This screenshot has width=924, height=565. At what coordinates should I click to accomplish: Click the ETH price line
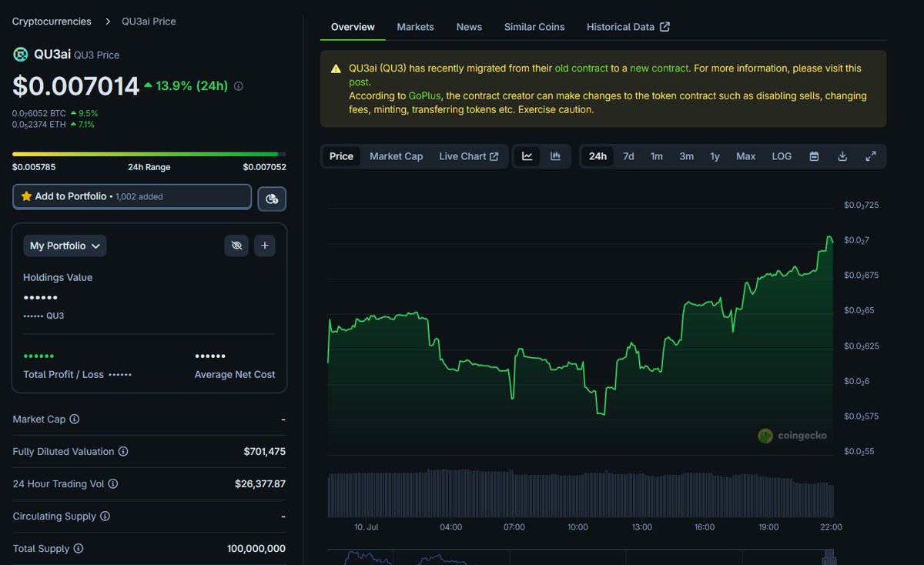[53, 124]
